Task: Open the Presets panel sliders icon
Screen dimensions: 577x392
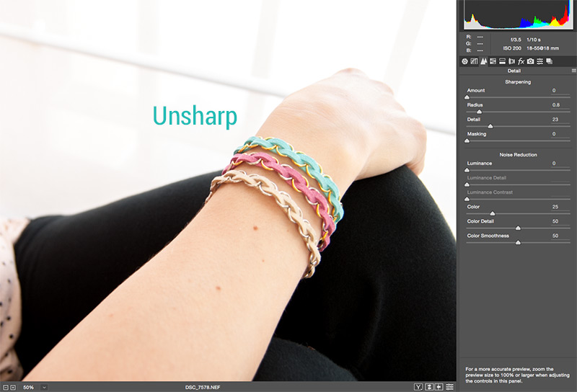Action: click(x=539, y=61)
